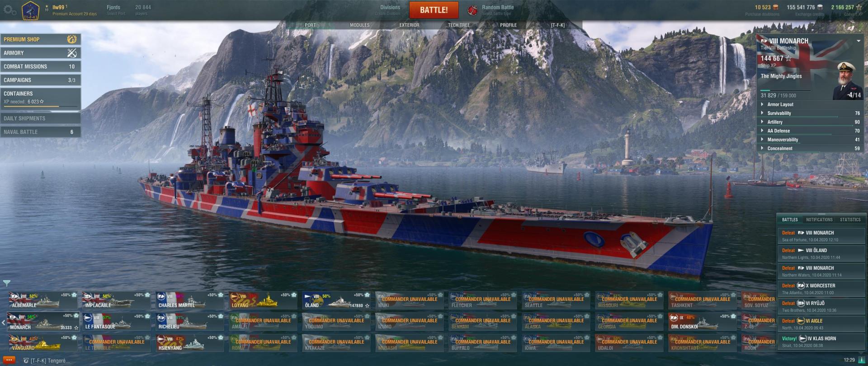
Task: Click the Armory crossed-guns icon
Action: tap(72, 53)
